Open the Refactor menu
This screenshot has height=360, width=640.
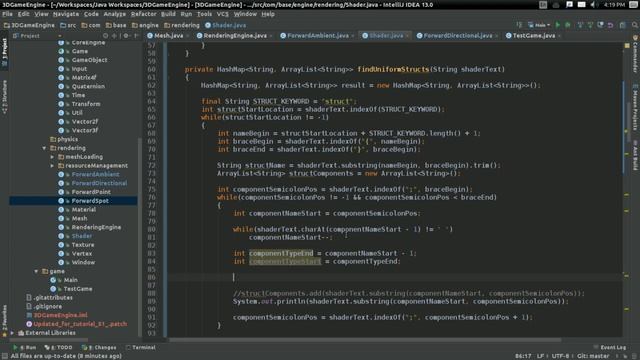[143, 14]
